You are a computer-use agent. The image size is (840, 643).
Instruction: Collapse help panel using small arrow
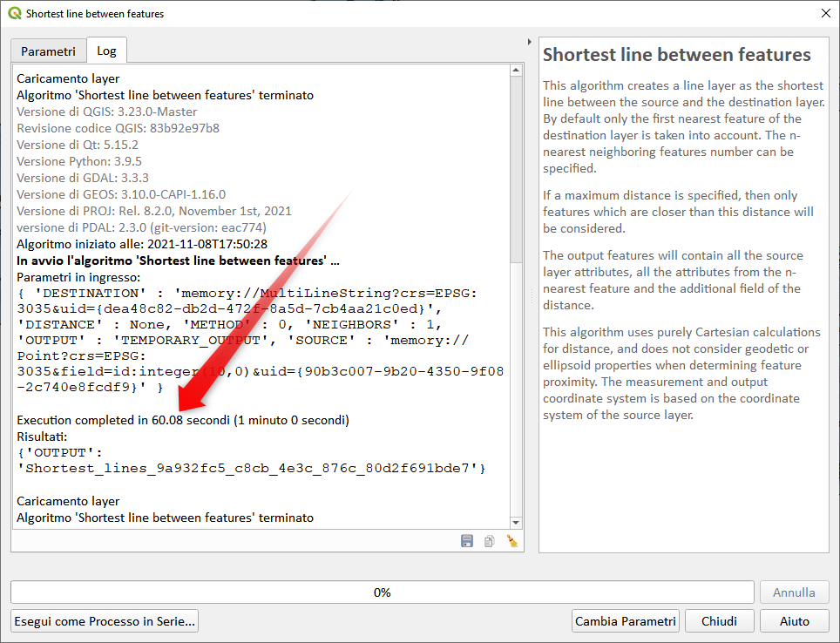click(x=530, y=42)
